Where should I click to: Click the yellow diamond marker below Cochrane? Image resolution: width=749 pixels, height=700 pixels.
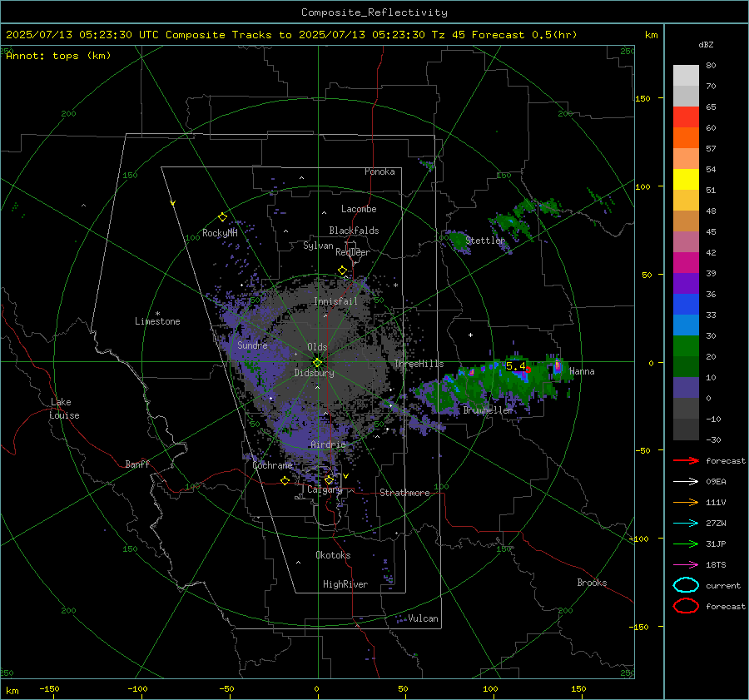[285, 481]
